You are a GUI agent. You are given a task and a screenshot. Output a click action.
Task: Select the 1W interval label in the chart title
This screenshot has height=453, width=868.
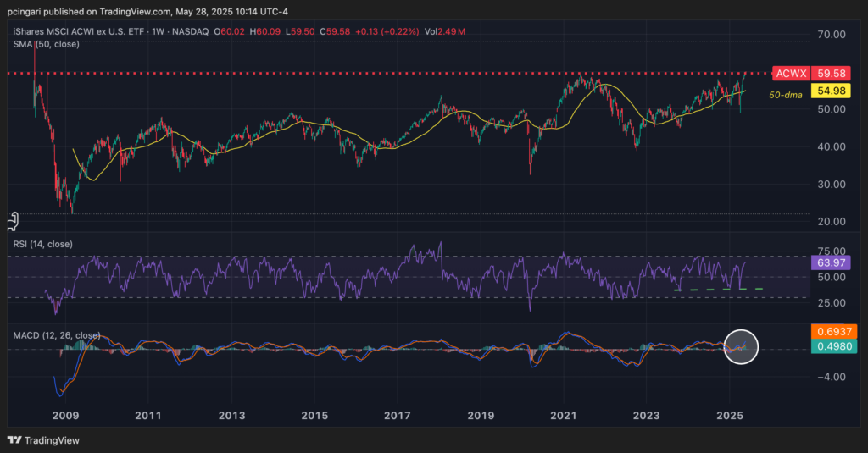pyautogui.click(x=159, y=31)
